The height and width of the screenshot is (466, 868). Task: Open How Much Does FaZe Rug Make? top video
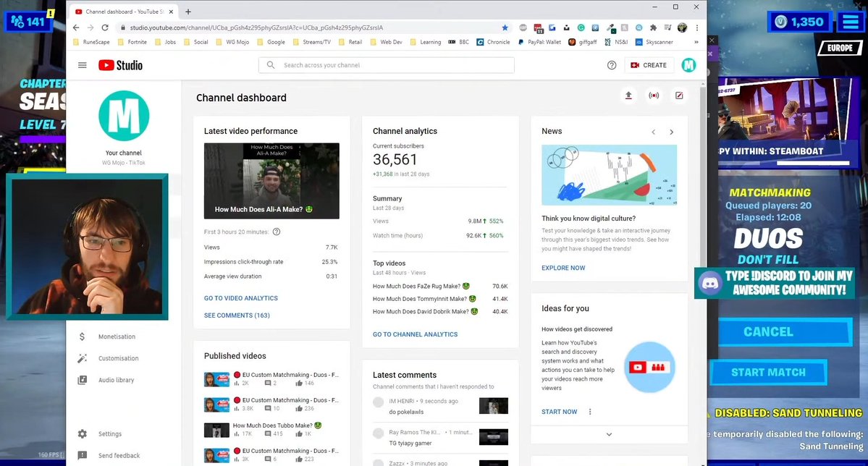[x=421, y=286]
